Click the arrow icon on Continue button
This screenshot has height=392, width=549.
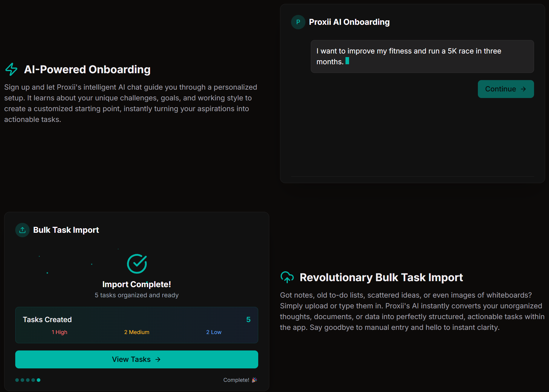click(x=523, y=89)
